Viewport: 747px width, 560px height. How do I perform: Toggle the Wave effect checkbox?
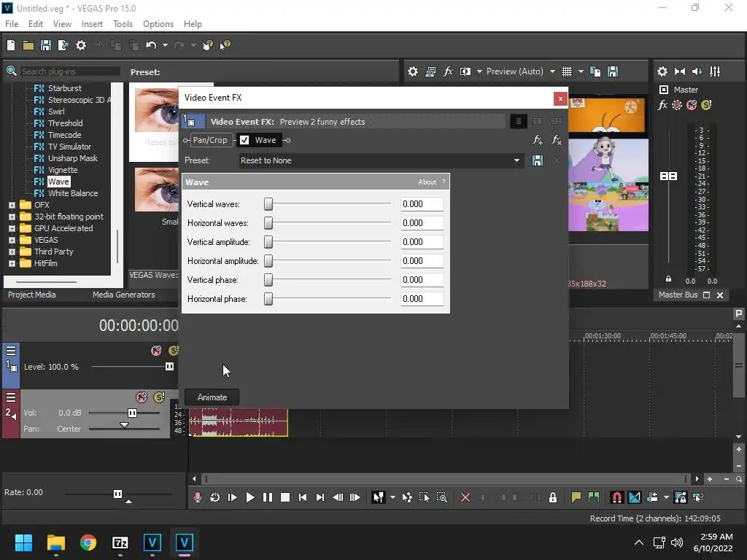click(244, 140)
